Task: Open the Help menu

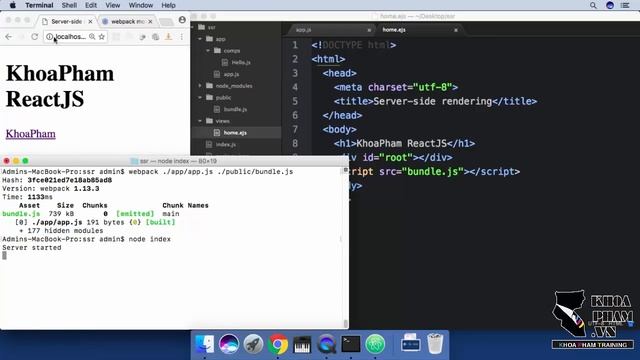Action: 168,5
